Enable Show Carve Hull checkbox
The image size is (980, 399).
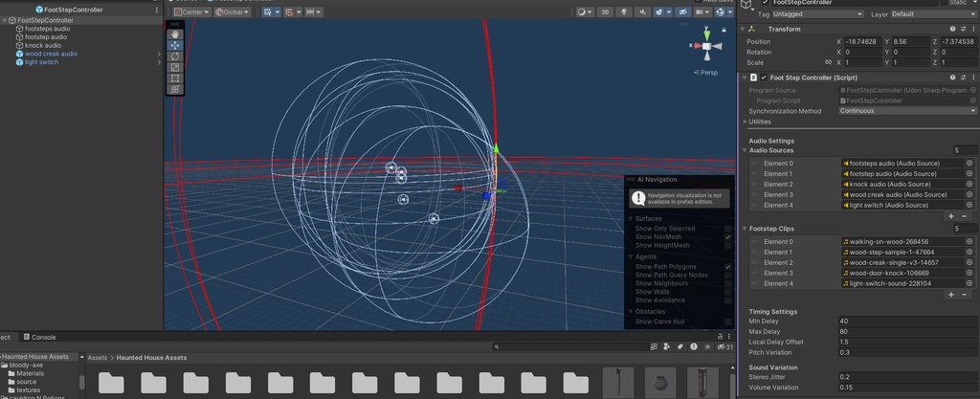(727, 321)
